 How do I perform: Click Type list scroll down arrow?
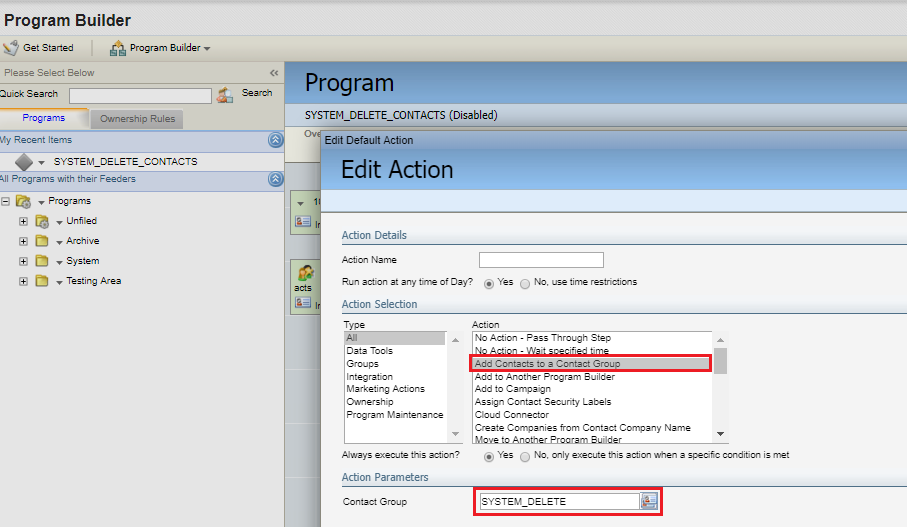pos(455,434)
